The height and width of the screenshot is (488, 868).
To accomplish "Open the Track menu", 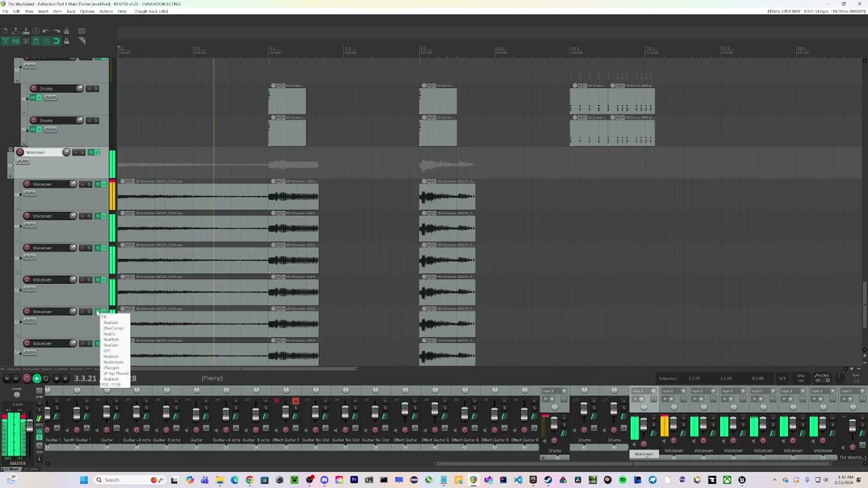I will pos(71,12).
